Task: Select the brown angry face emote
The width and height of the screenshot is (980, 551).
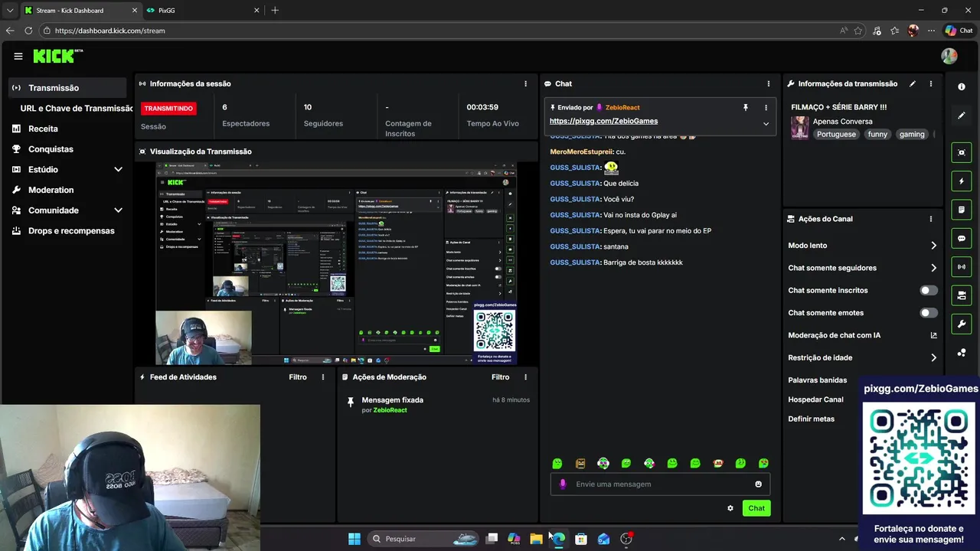Action: click(x=580, y=463)
